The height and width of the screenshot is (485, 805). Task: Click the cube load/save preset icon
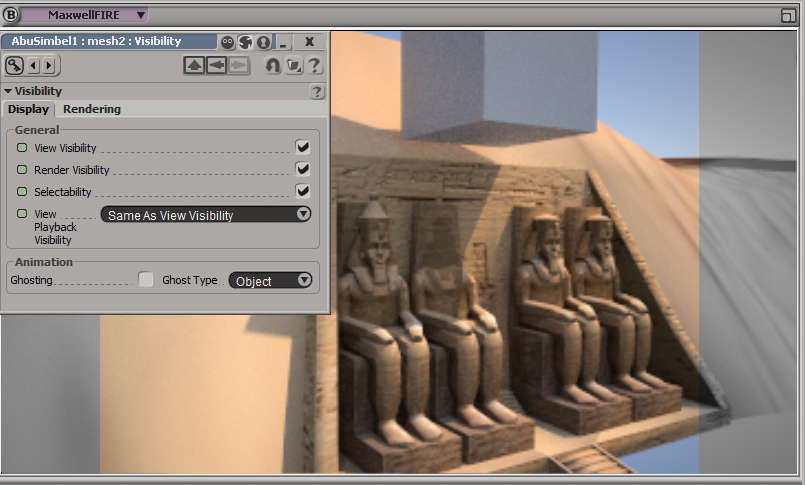point(294,65)
